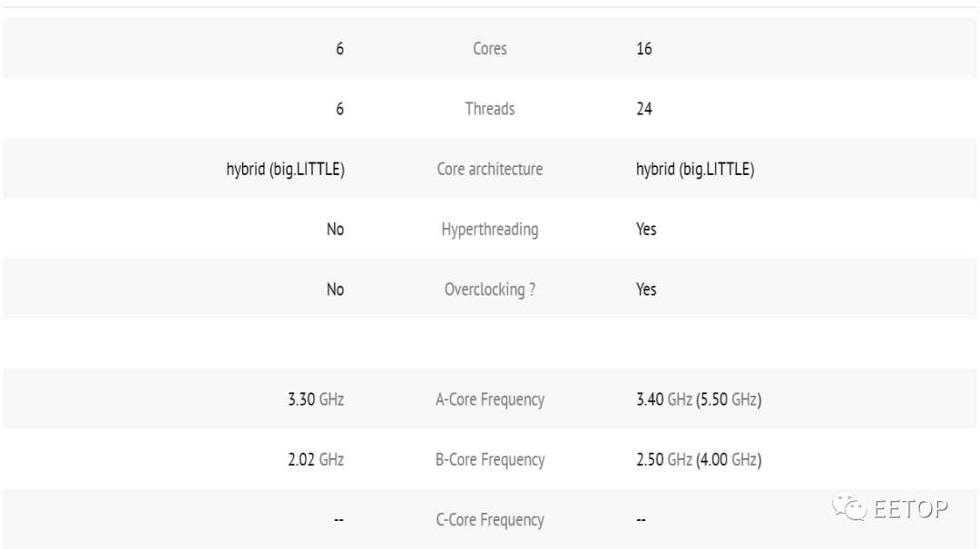Click the 2.02 GHz frequency value

(x=316, y=459)
